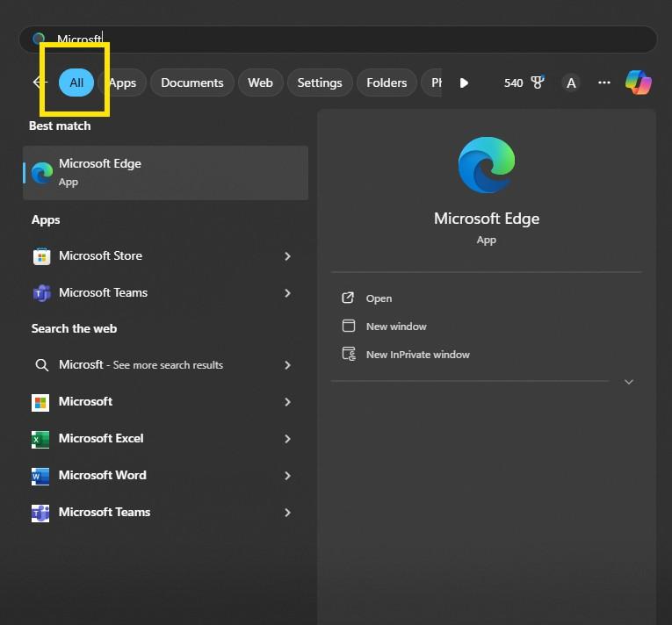Expand Microsoft Store result chevron
The width and height of the screenshot is (672, 625).
tap(287, 256)
